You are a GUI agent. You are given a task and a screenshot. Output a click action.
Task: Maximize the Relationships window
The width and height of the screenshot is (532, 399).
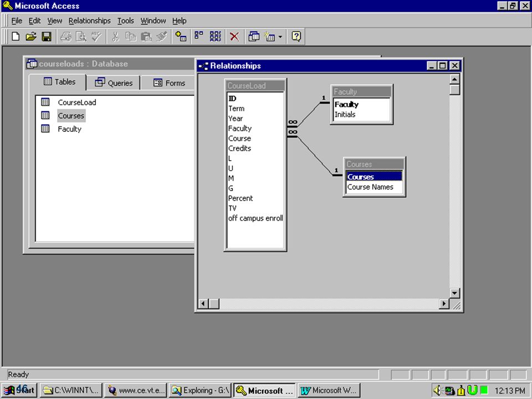(x=443, y=65)
